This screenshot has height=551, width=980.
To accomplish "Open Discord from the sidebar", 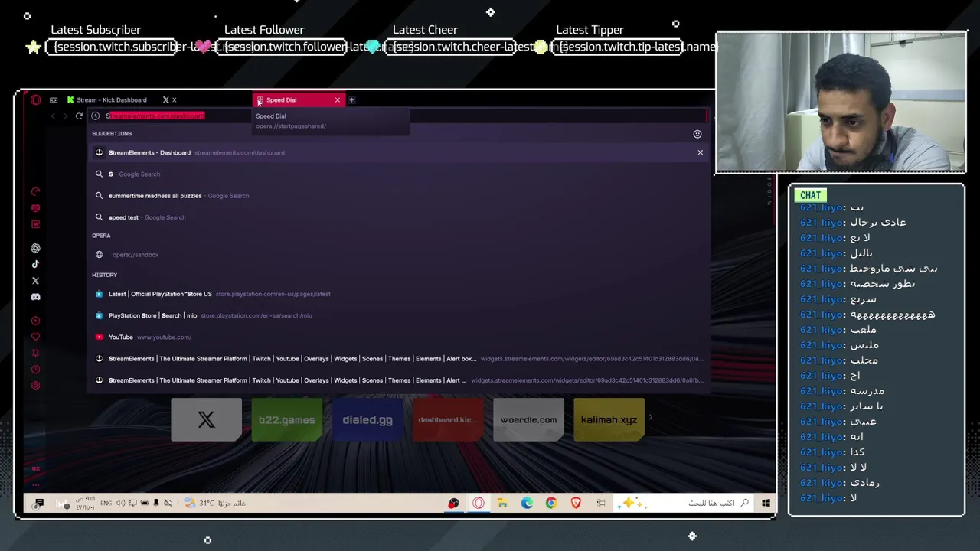I will click(x=35, y=297).
